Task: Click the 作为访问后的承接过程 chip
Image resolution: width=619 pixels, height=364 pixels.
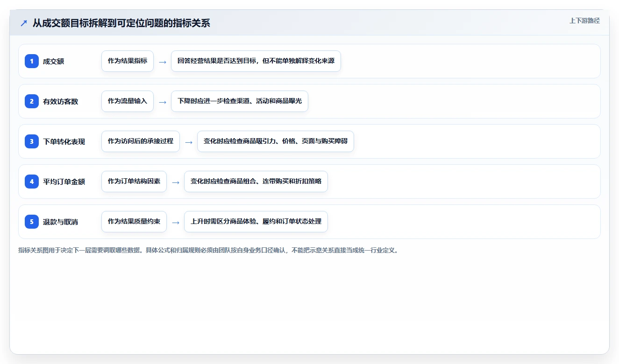Action: [141, 141]
